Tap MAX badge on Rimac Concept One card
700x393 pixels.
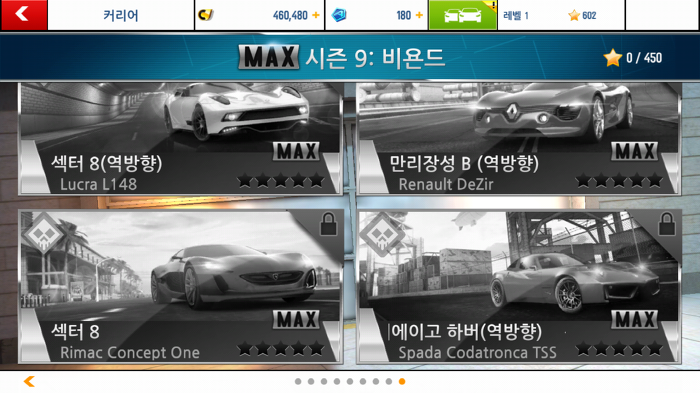(x=296, y=319)
